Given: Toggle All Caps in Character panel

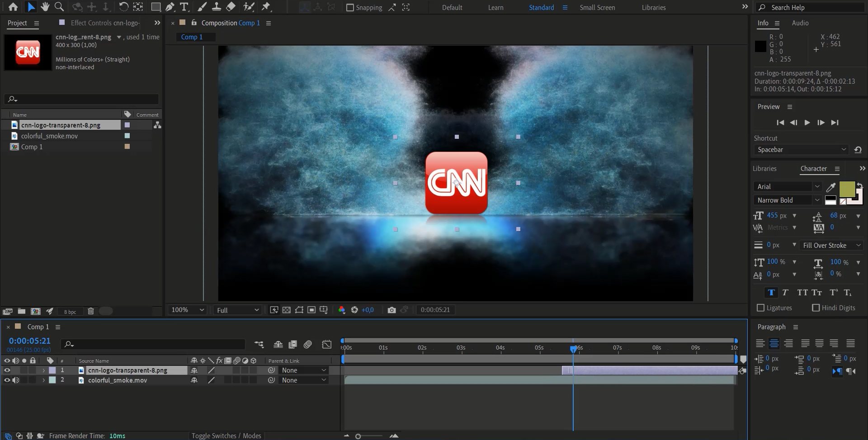Looking at the screenshot, I should 802,293.
